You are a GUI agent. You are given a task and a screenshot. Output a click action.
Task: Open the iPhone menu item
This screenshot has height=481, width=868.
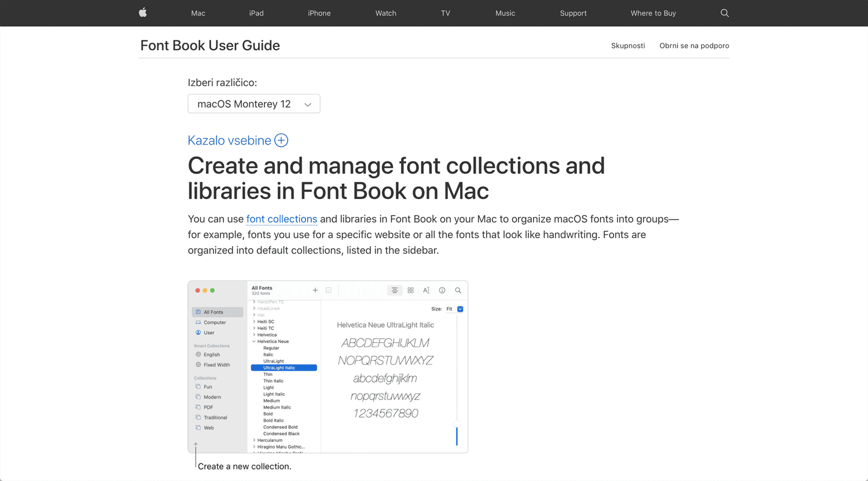coord(319,13)
